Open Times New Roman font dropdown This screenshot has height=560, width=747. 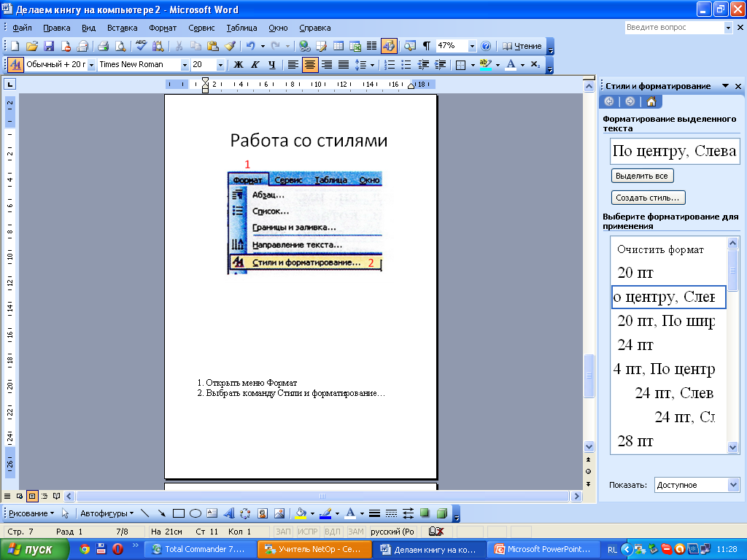pyautogui.click(x=185, y=65)
